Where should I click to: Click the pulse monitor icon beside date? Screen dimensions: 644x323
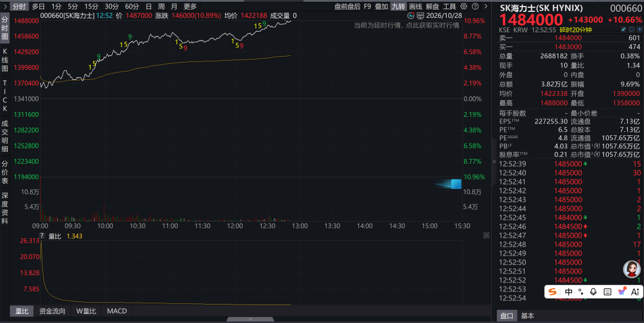click(411, 15)
